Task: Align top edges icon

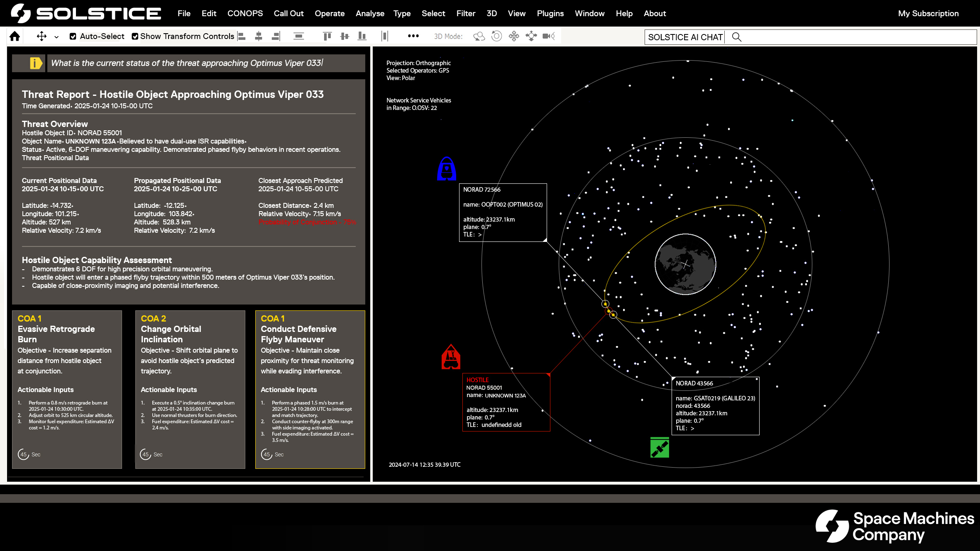Action: [327, 37]
